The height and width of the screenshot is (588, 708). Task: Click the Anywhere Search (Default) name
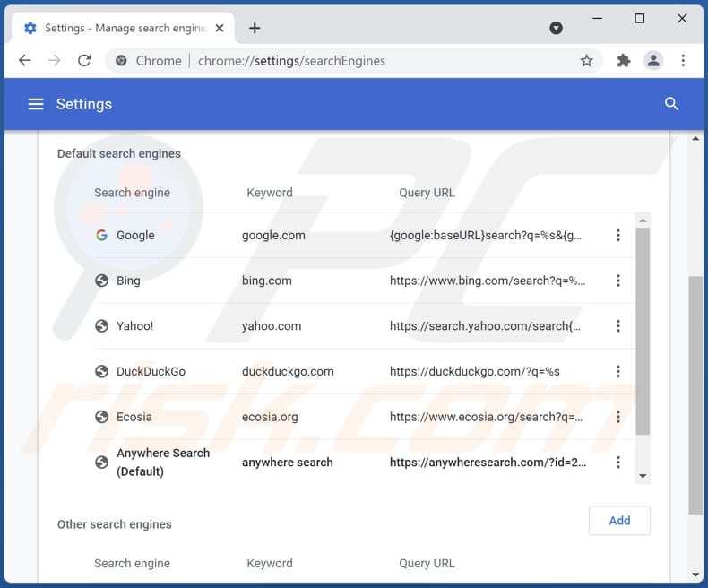tap(163, 463)
